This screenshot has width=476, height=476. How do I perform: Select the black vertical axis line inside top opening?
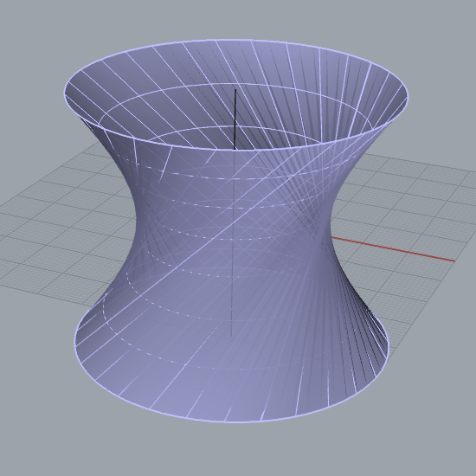click(235, 119)
